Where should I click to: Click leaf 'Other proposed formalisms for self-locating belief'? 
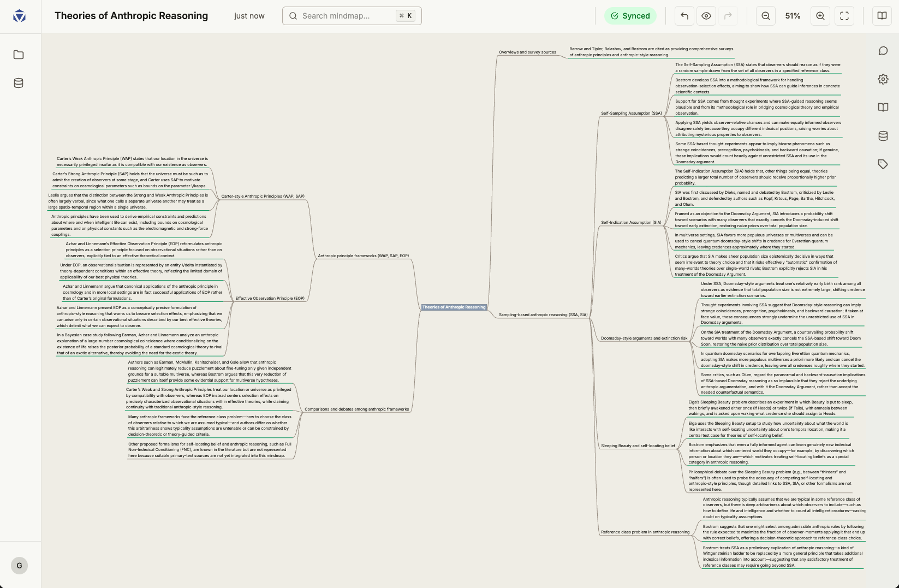210,450
